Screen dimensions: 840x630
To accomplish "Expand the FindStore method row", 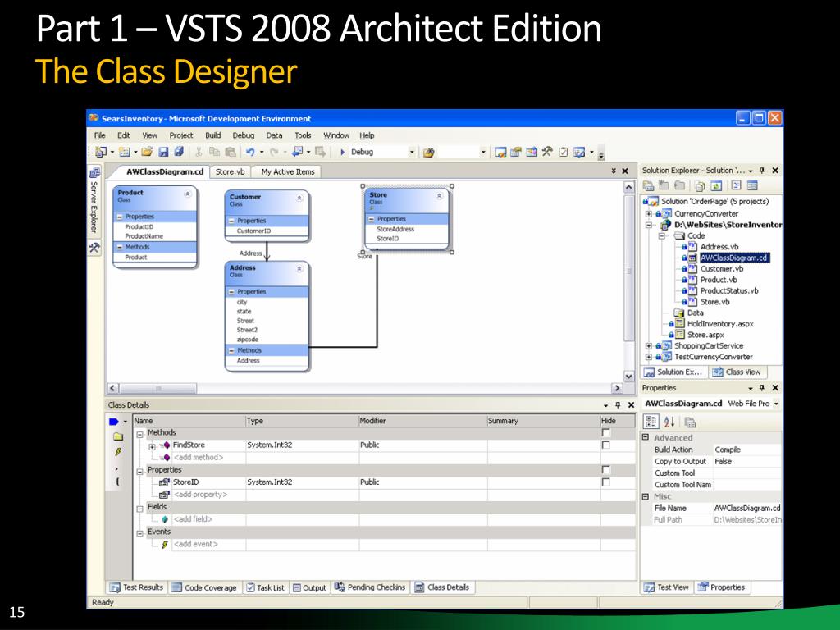I will 152,446.
